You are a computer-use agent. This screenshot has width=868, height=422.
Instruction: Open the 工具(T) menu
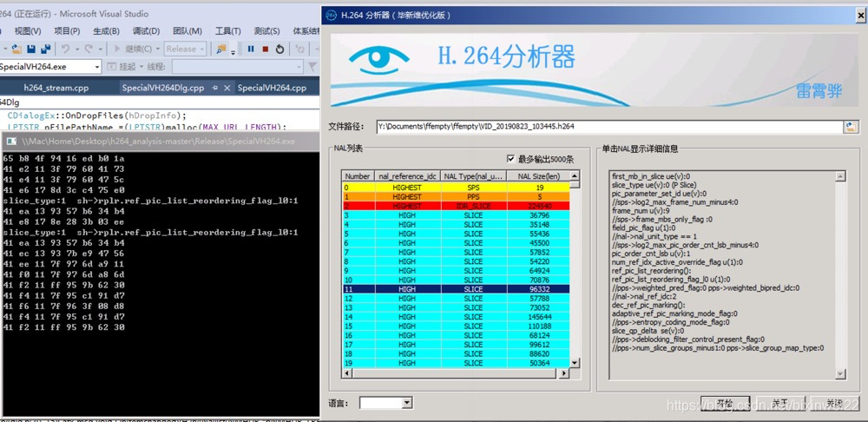click(228, 31)
